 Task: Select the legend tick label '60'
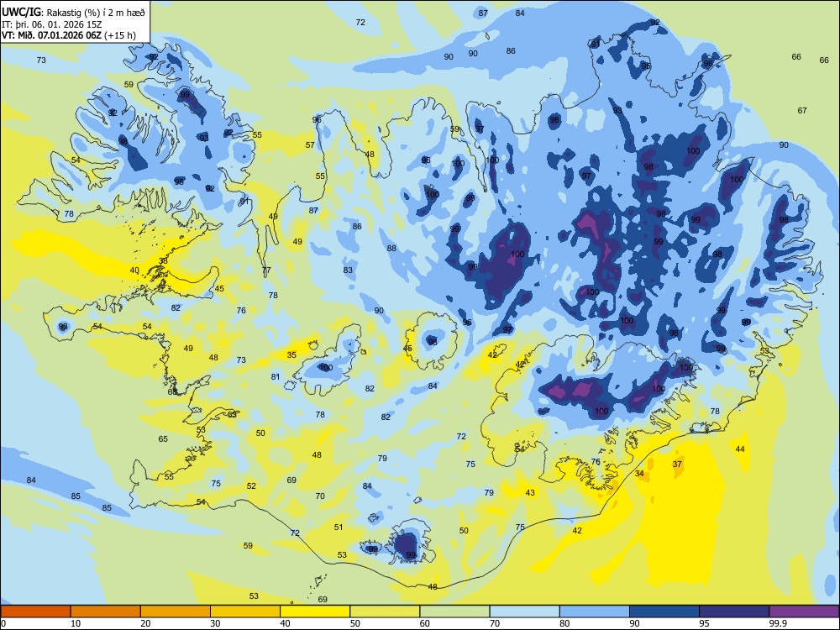(425, 623)
